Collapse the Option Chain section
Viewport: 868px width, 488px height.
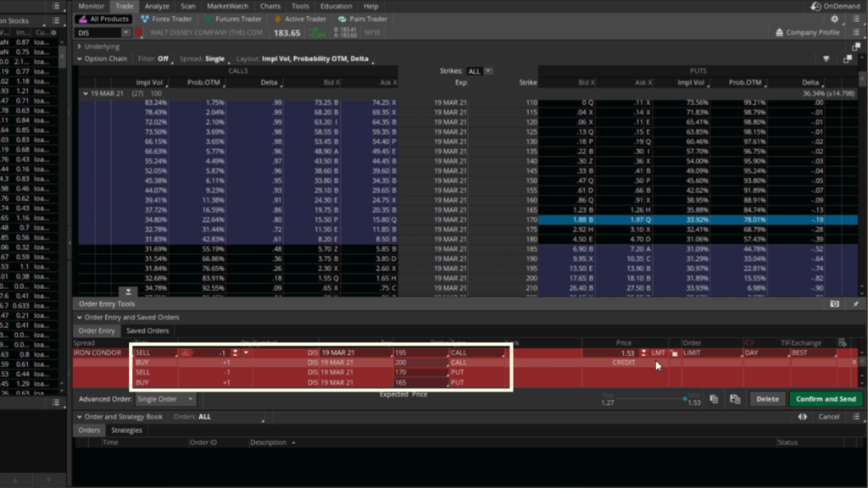click(79, 58)
